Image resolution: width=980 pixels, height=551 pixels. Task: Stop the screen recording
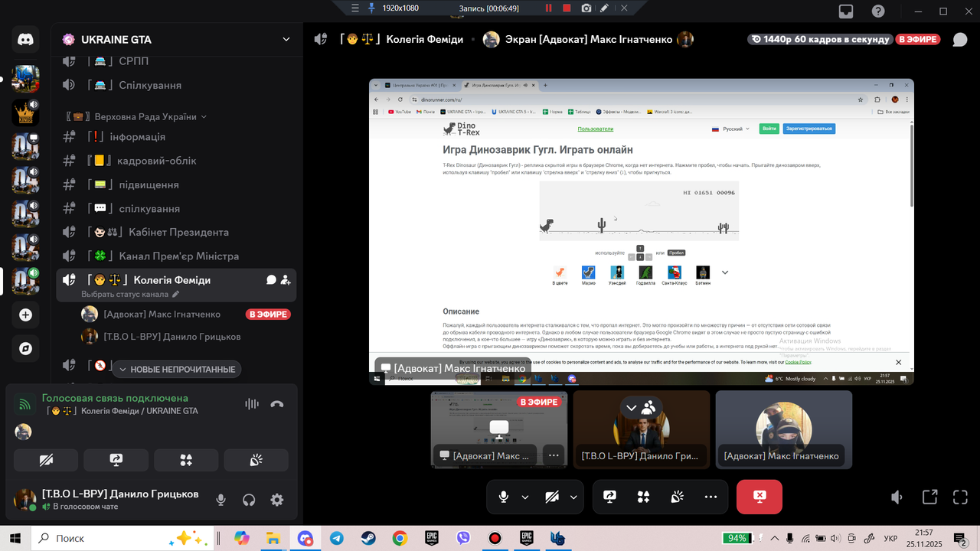tap(567, 8)
